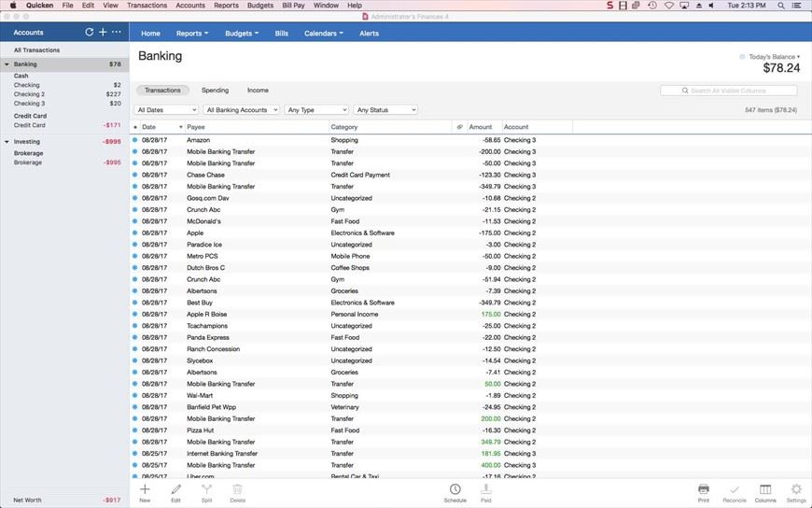Click the Search All Visible Columns field
812x508 pixels.
pos(729,91)
